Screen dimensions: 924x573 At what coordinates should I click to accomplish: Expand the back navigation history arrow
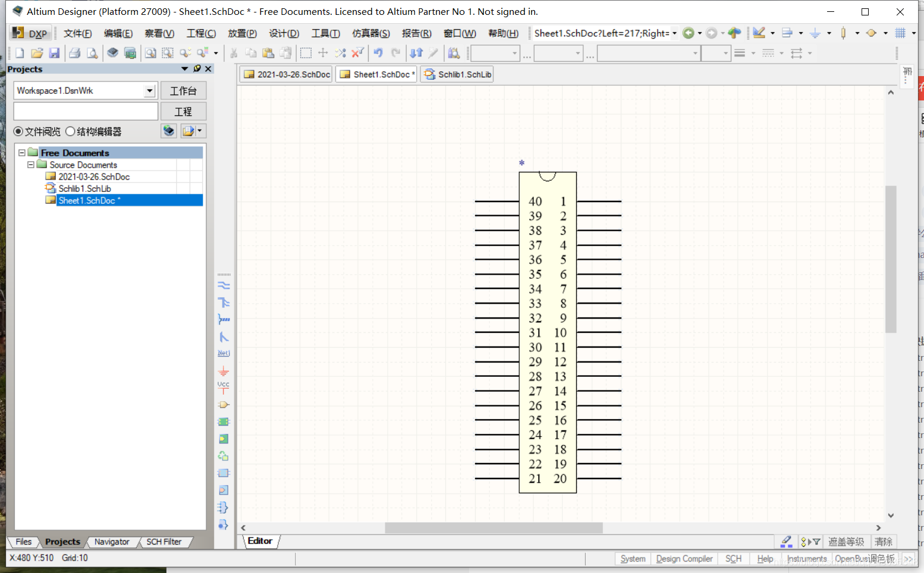click(700, 33)
